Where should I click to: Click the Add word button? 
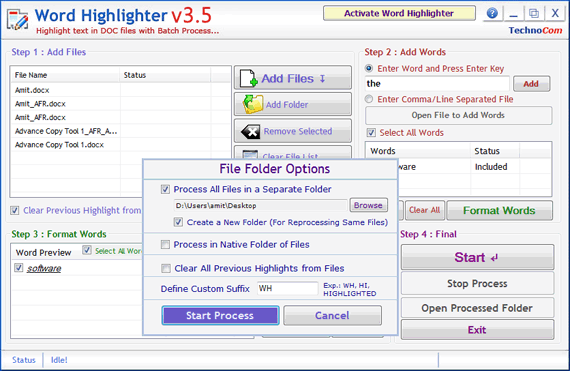531,84
